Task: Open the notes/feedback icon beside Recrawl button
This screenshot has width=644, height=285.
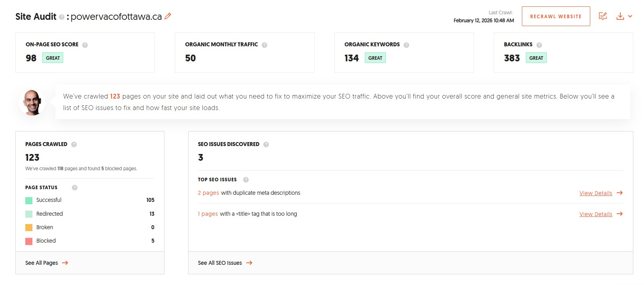Action: [602, 16]
